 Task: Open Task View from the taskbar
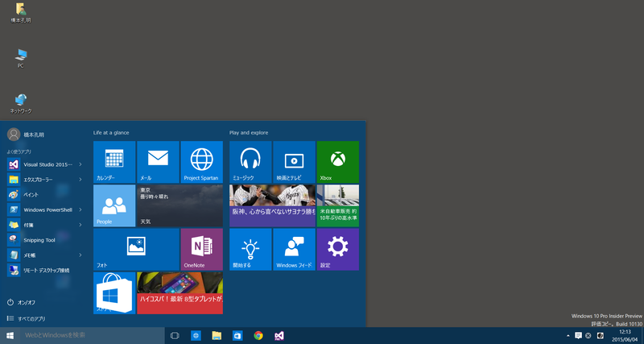[x=175, y=336]
